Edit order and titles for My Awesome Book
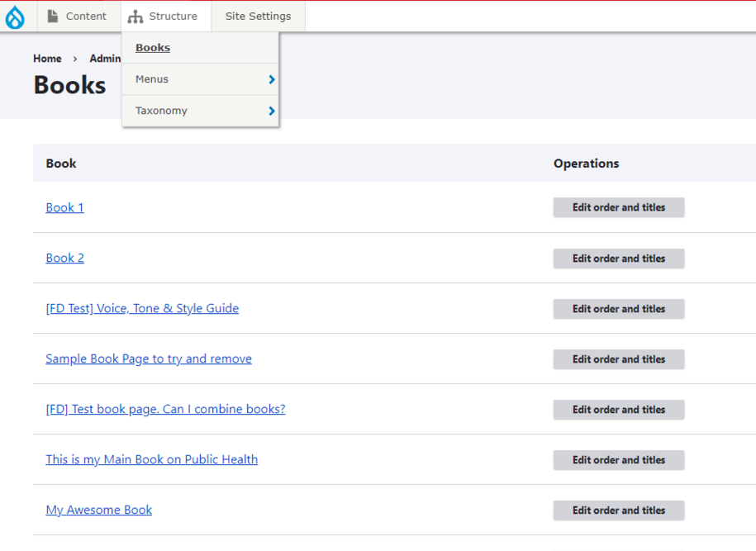This screenshot has height=551, width=756. tap(618, 511)
